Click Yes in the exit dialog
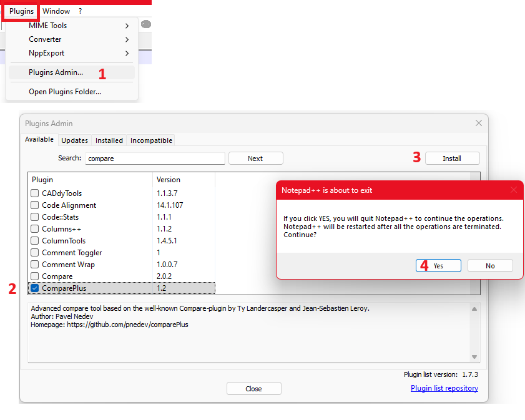Image resolution: width=525 pixels, height=420 pixels. [438, 266]
